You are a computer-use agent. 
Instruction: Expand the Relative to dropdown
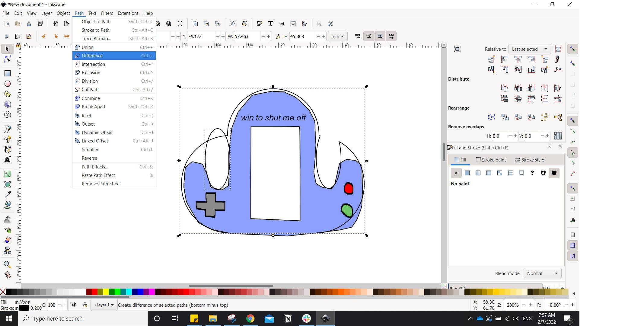tap(529, 49)
